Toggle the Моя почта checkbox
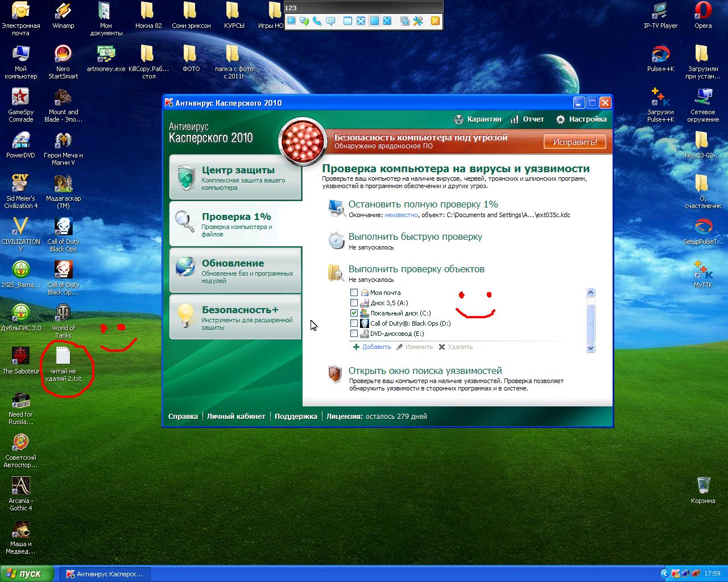 (354, 293)
